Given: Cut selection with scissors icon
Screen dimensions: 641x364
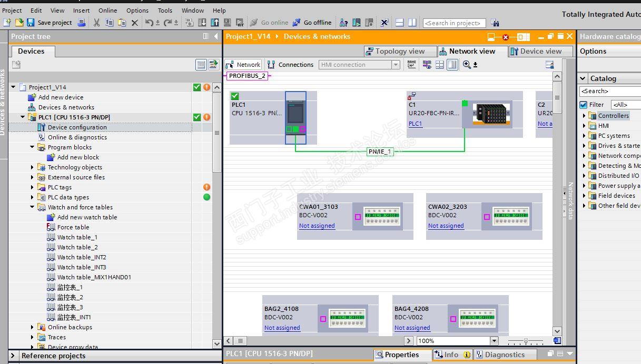Looking at the screenshot, I should point(96,23).
